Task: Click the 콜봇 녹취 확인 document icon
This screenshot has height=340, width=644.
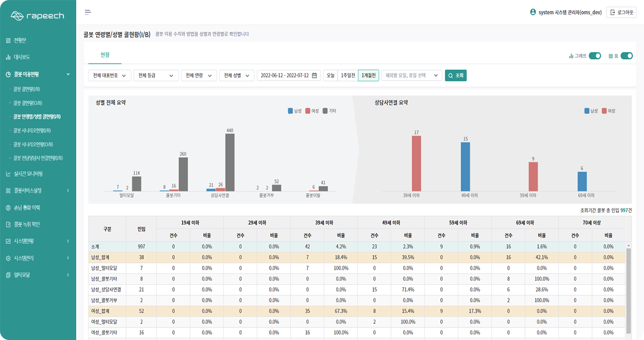Action: coord(8,225)
